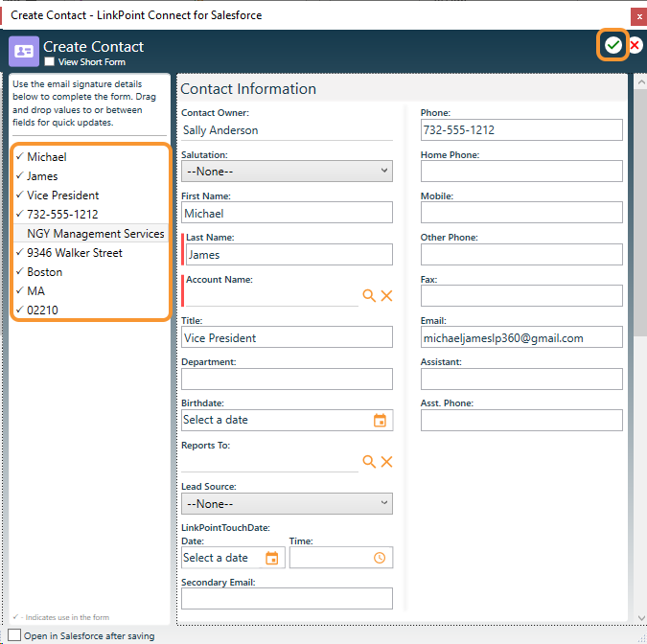The height and width of the screenshot is (644, 647).
Task: Search for an Account Name with magnifier
Action: point(369,295)
